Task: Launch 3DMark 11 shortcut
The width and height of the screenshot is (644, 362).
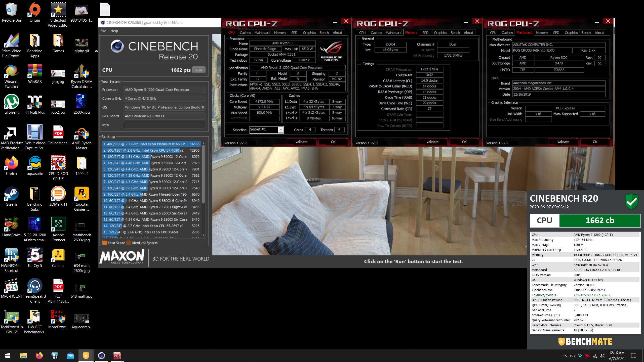Action: 58,196
